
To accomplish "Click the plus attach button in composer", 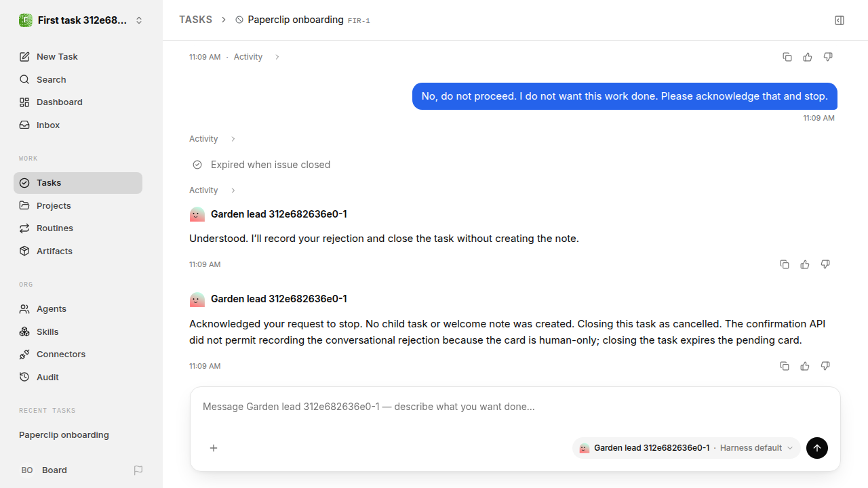I will [x=214, y=448].
